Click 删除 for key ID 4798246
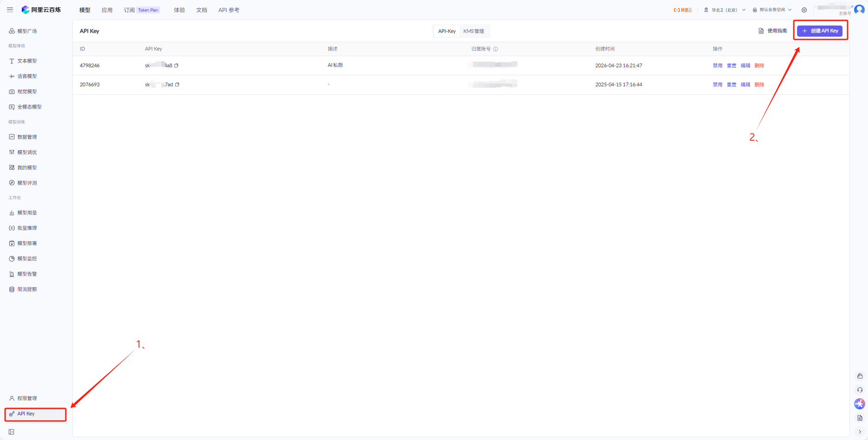Viewport: 868px width, 440px height. (759, 65)
